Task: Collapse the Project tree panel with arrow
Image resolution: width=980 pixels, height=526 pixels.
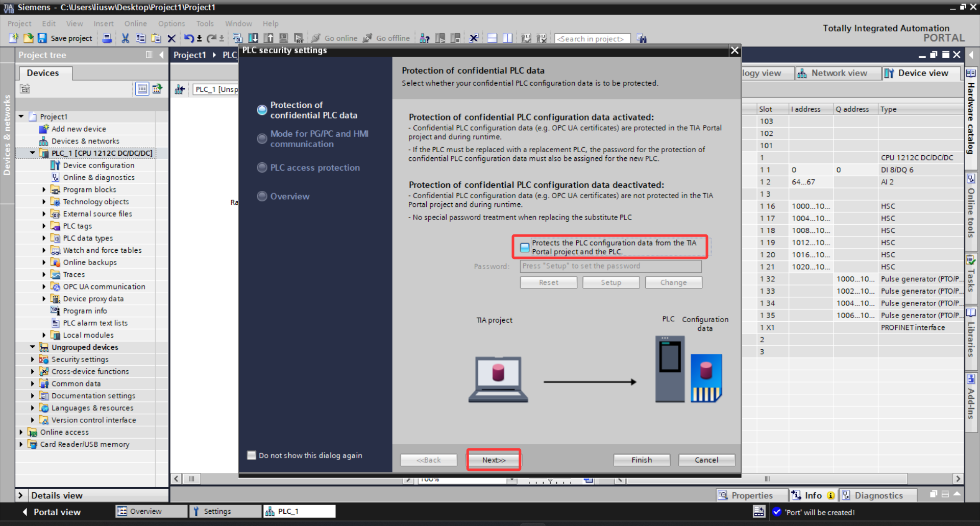Action: (x=162, y=55)
